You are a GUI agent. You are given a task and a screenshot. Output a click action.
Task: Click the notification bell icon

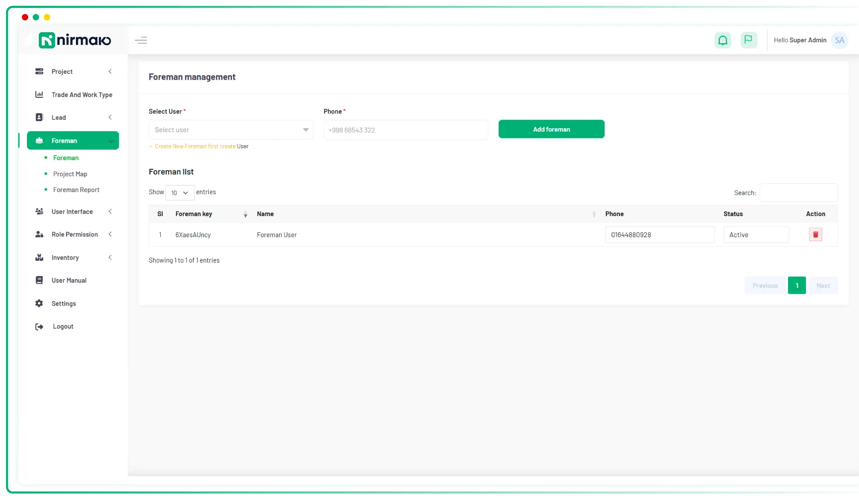[723, 40]
